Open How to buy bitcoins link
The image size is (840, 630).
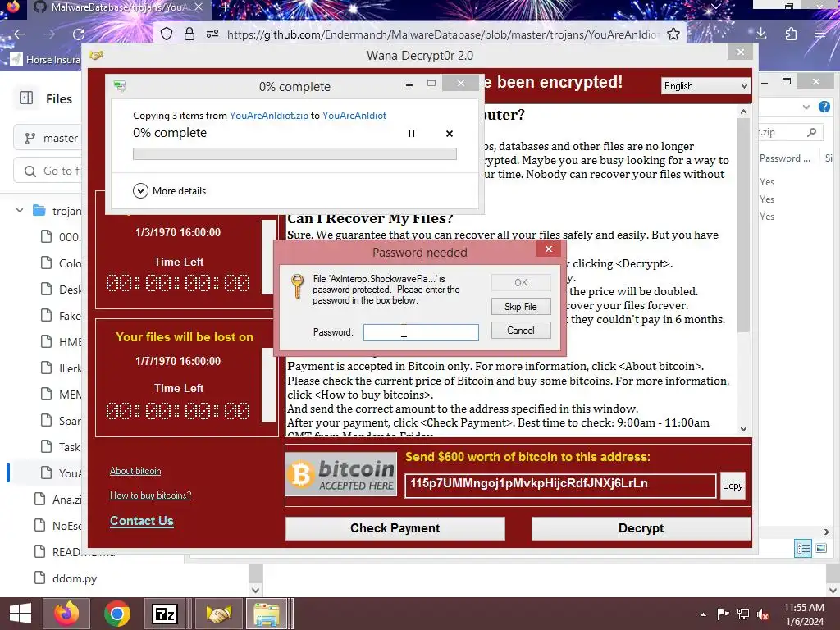point(151,495)
